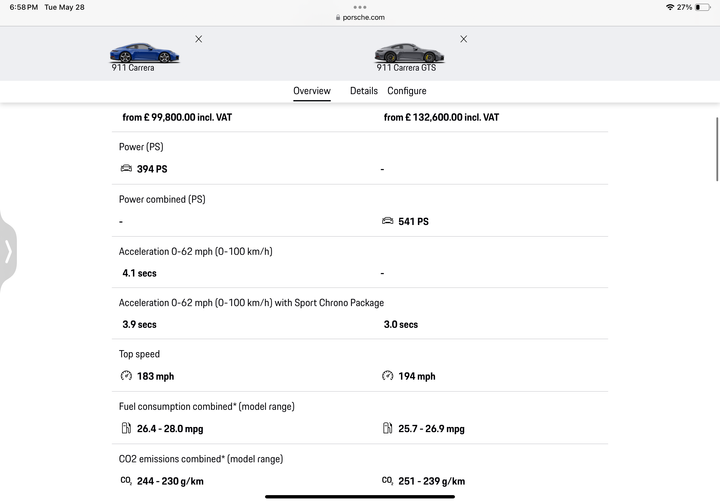Image resolution: width=720 pixels, height=503 pixels.
Task: Remove the 911 Carrera GTS from comparison
Action: click(463, 39)
